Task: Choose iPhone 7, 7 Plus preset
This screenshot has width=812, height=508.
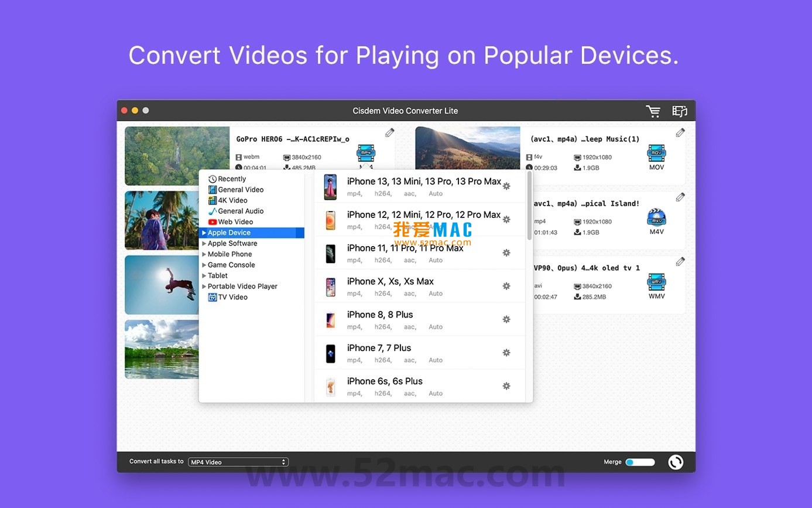Action: tap(420, 354)
